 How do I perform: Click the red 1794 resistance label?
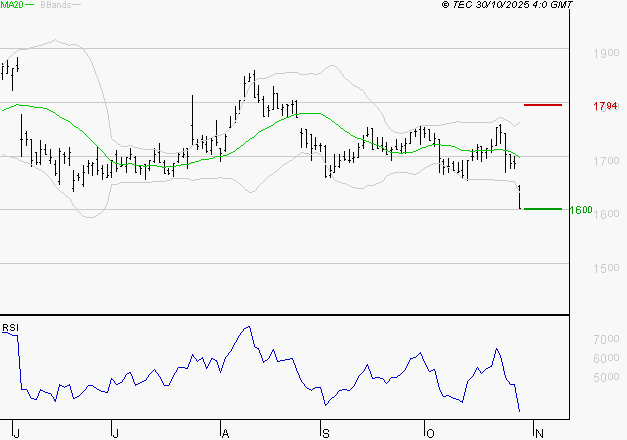pos(605,106)
